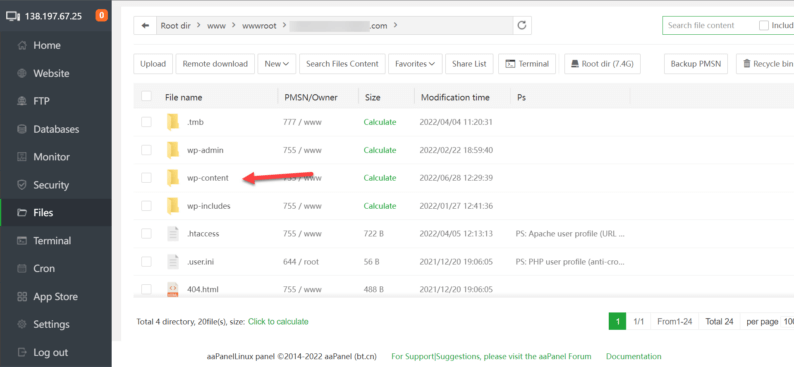Open the Documentation link
Screen dimensions: 794x367
[633, 356]
